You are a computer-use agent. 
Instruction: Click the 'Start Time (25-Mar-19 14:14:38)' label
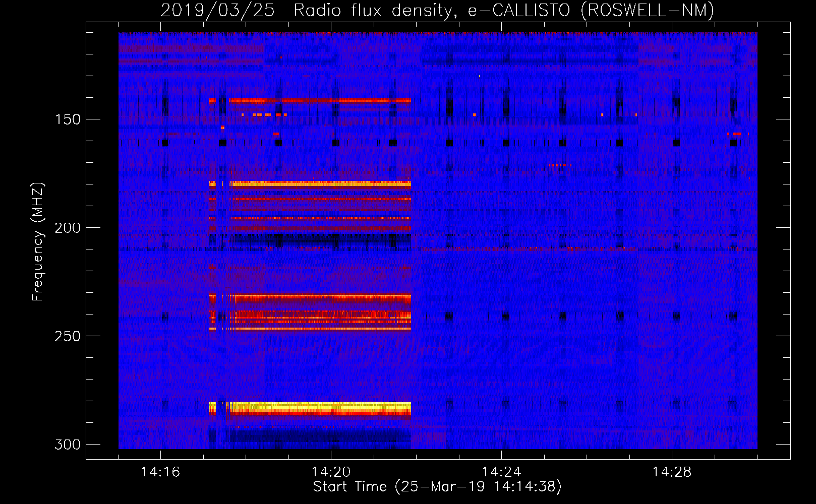pyautogui.click(x=437, y=487)
